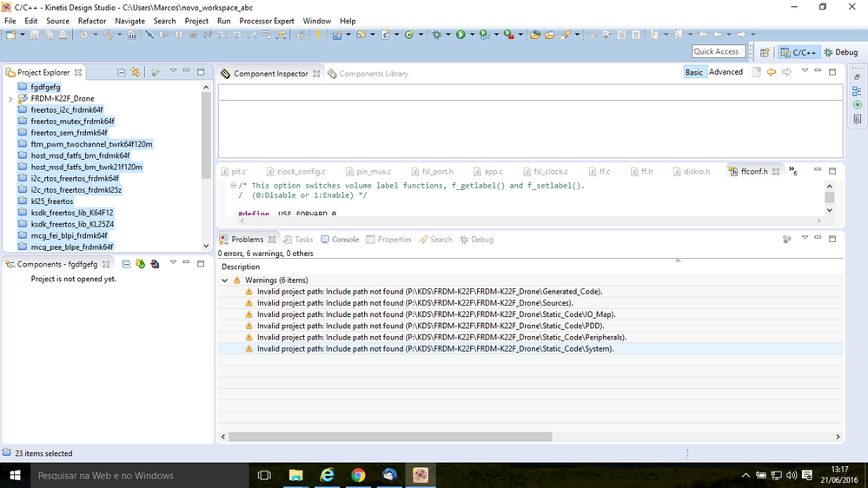Click the Forward navigation arrow in toolbar

(x=741, y=35)
